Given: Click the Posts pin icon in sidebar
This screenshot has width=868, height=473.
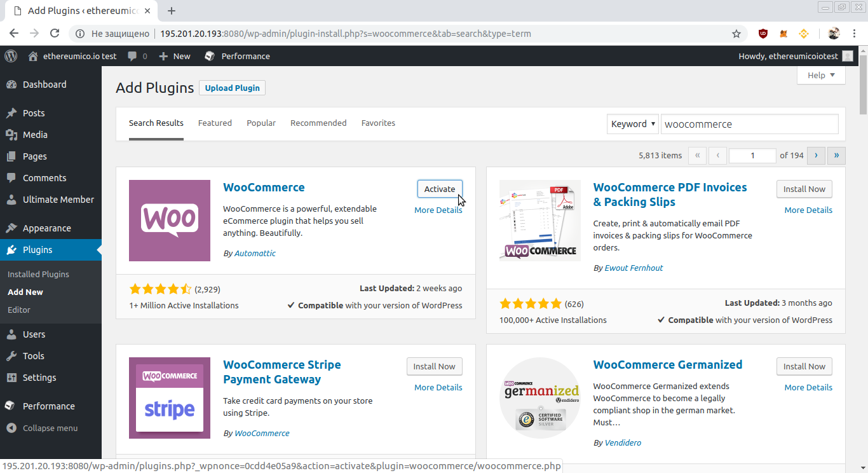Looking at the screenshot, I should pyautogui.click(x=11, y=113).
